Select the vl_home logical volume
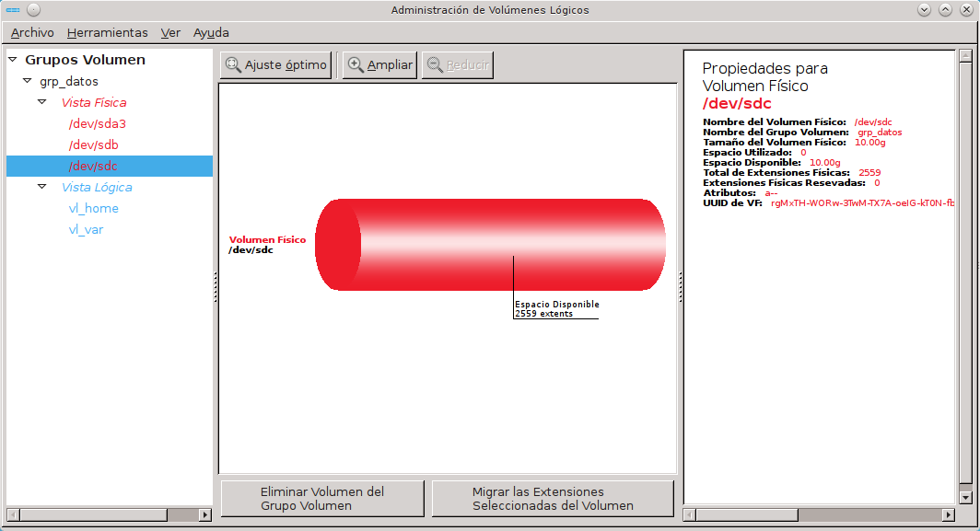Viewport: 980px width, 531px height. 93,208
